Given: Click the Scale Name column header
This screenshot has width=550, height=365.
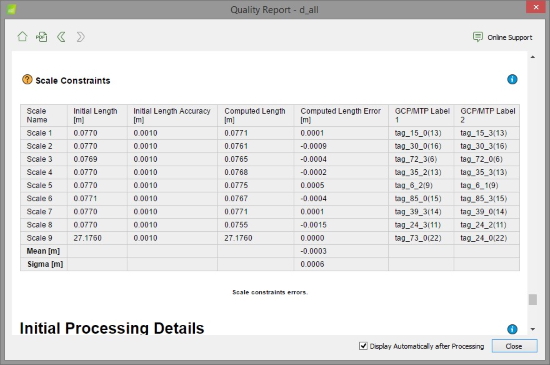Looking at the screenshot, I should point(37,115).
